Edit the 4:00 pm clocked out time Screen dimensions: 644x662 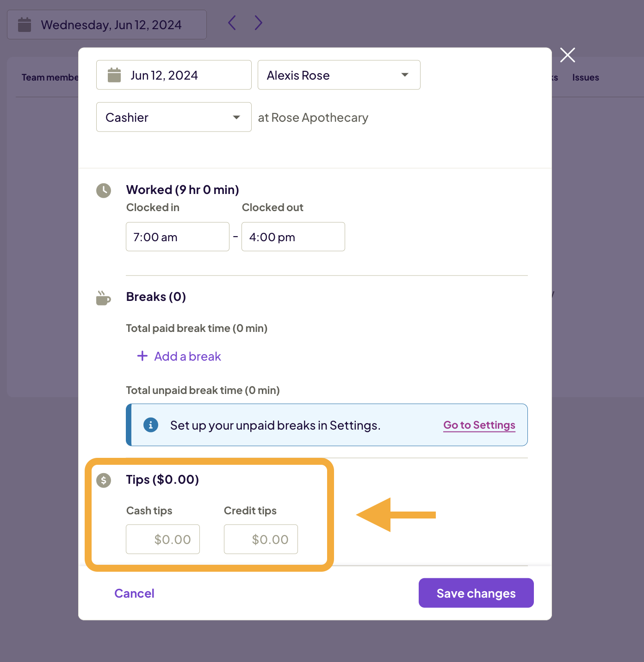[293, 237]
